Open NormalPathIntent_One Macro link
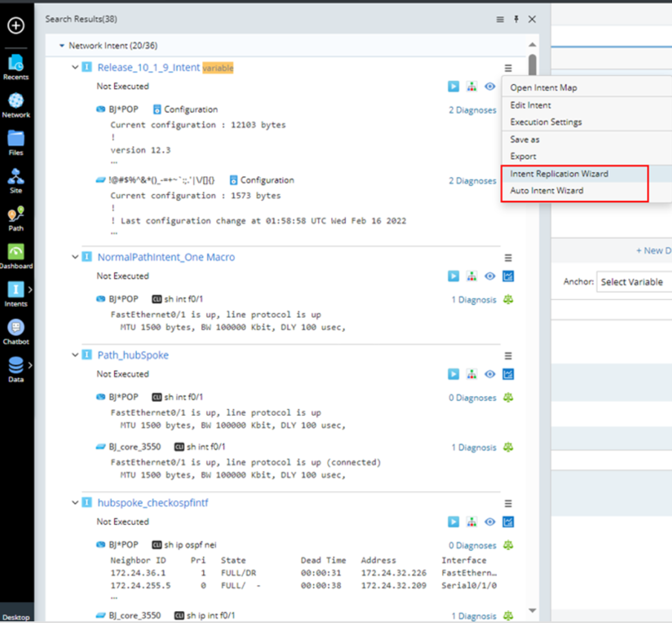The height and width of the screenshot is (623, 672). (166, 257)
